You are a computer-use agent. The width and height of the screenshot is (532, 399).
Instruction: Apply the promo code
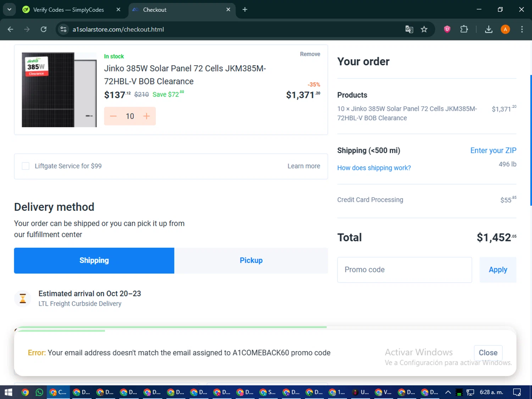[498, 270]
